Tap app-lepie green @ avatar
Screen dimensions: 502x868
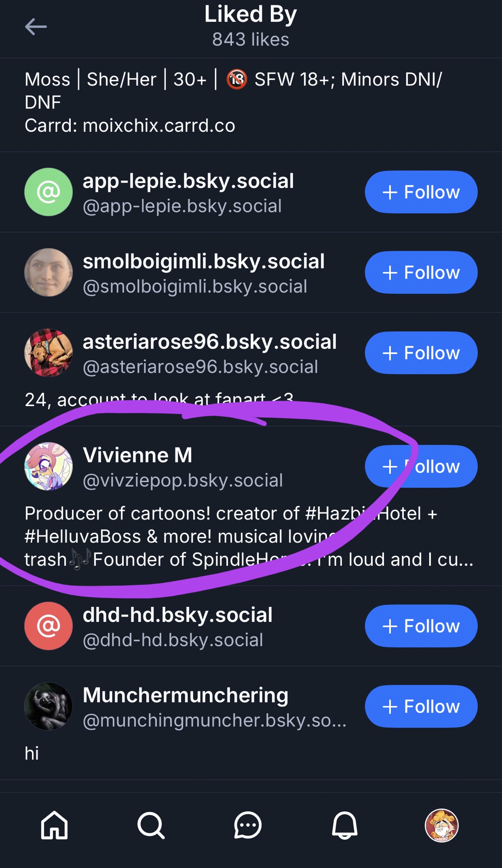[48, 192]
